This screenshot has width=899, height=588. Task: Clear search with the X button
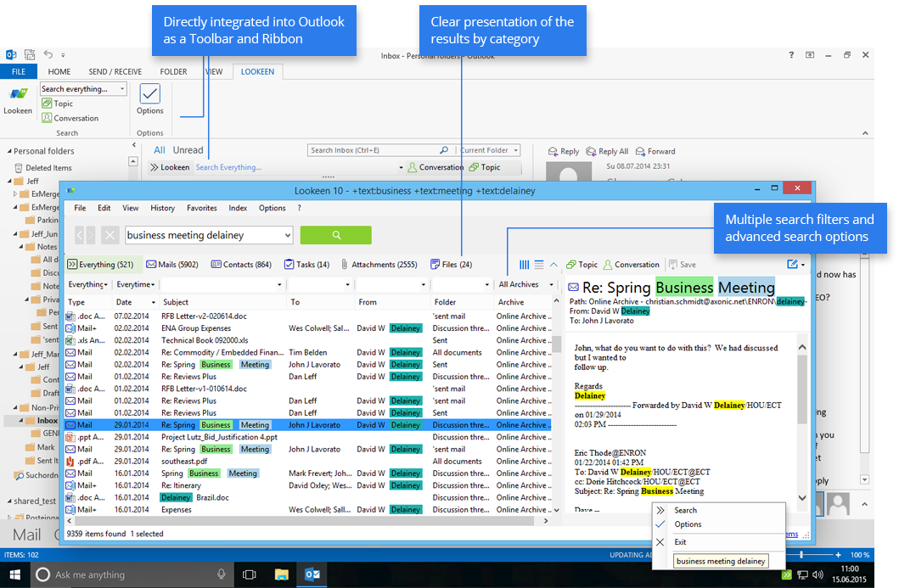110,235
